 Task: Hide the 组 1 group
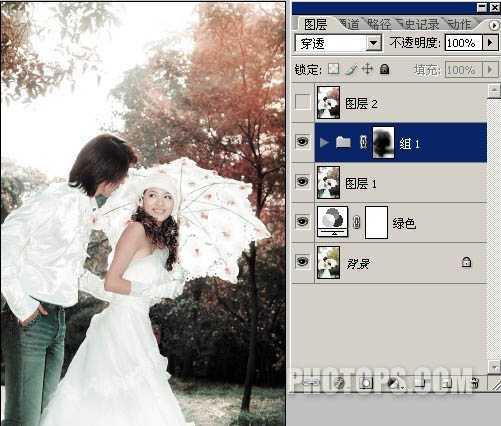pos(303,142)
